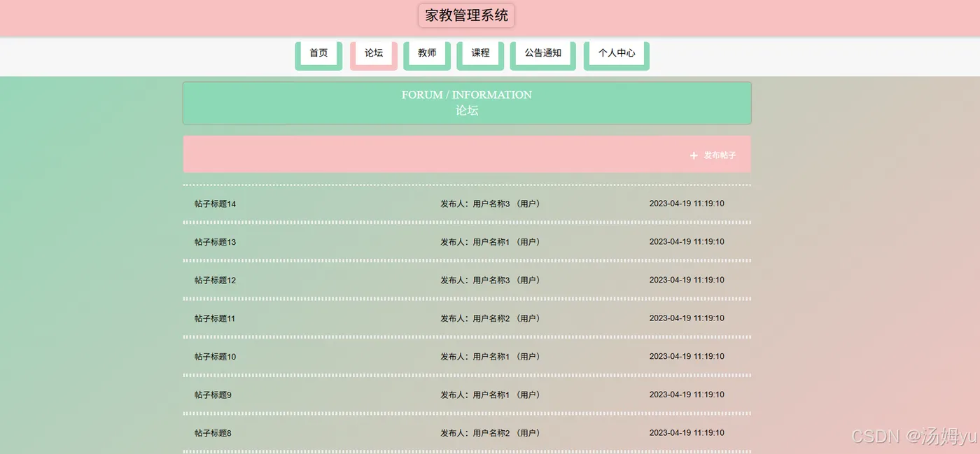Image resolution: width=980 pixels, height=454 pixels.
Task: Select the 帖子标题11 post entry
Action: tap(215, 318)
